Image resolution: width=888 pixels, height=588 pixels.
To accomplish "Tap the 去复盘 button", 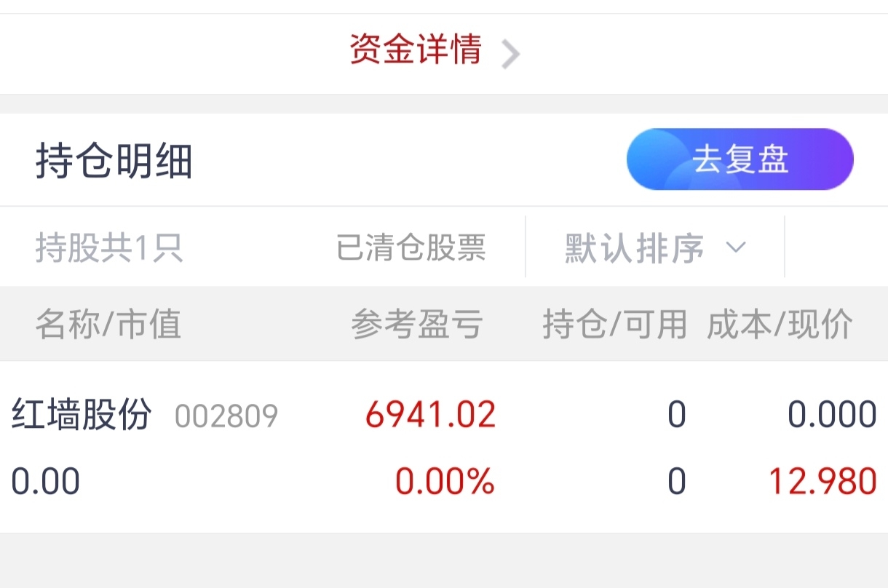I will (x=740, y=159).
